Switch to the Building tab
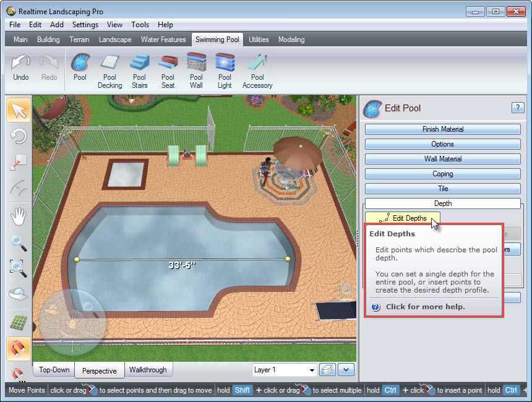The image size is (532, 402). (x=48, y=40)
